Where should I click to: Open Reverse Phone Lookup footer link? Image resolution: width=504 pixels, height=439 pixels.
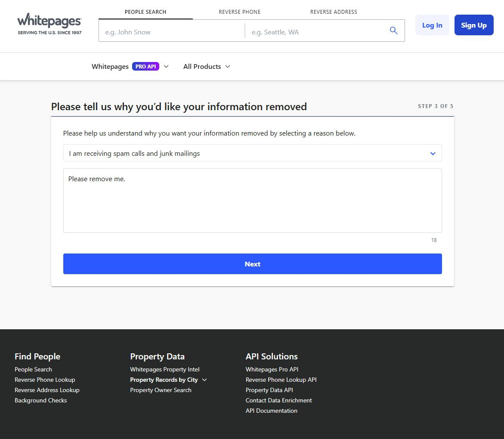click(x=45, y=380)
